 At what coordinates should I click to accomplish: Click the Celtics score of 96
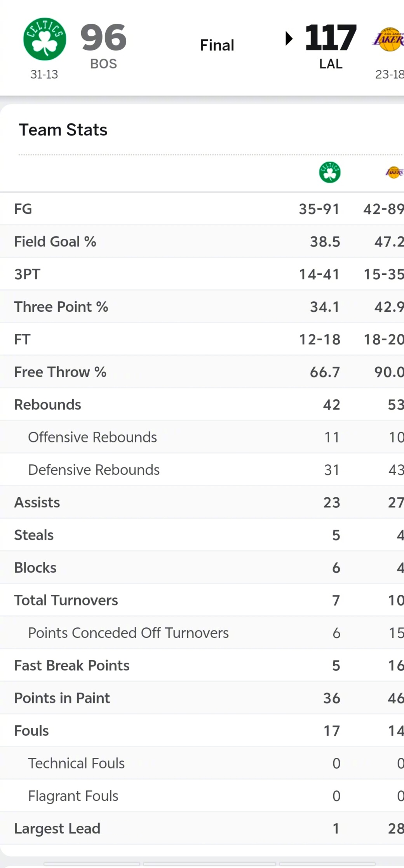point(103,38)
